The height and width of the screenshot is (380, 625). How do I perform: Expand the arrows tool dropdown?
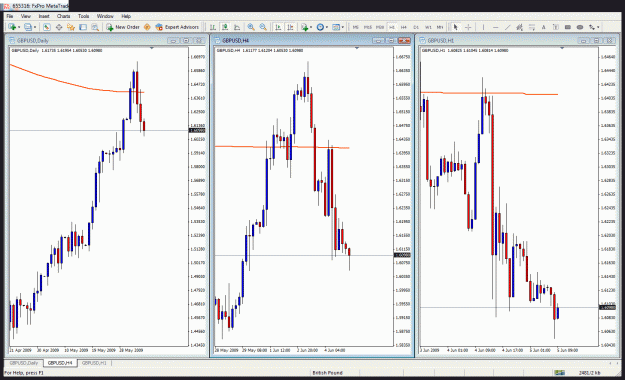click(x=598, y=27)
